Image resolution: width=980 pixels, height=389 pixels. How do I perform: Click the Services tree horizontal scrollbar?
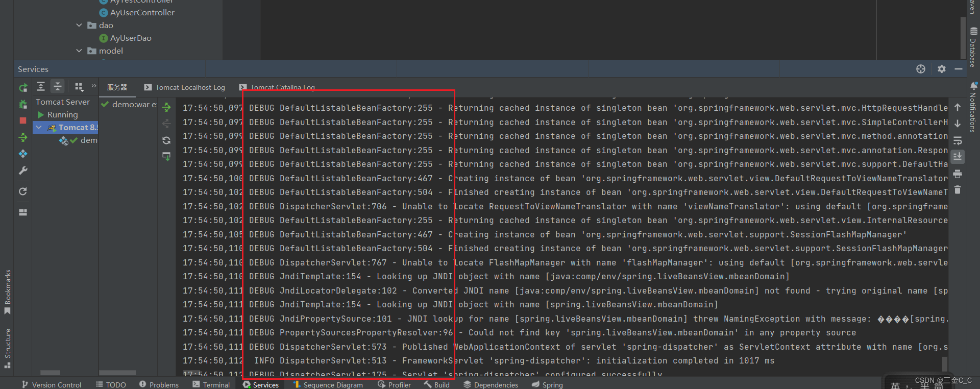50,373
